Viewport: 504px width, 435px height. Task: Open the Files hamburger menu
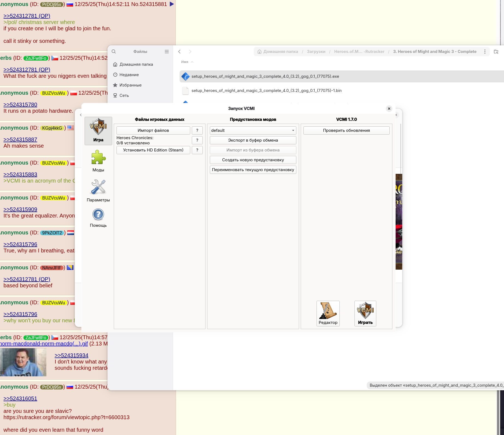click(167, 52)
